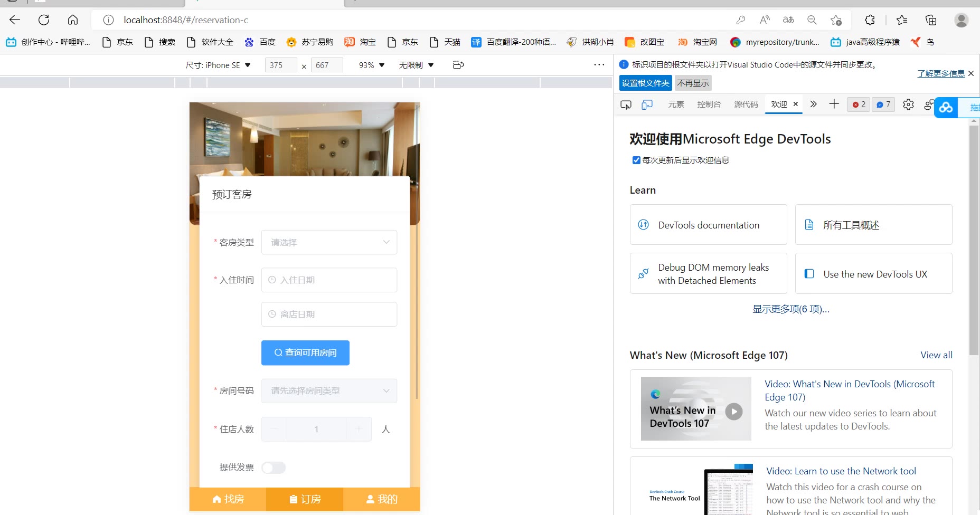The image size is (980, 515).
Task: Select the 我的 bottom nav tab
Action: point(382,499)
